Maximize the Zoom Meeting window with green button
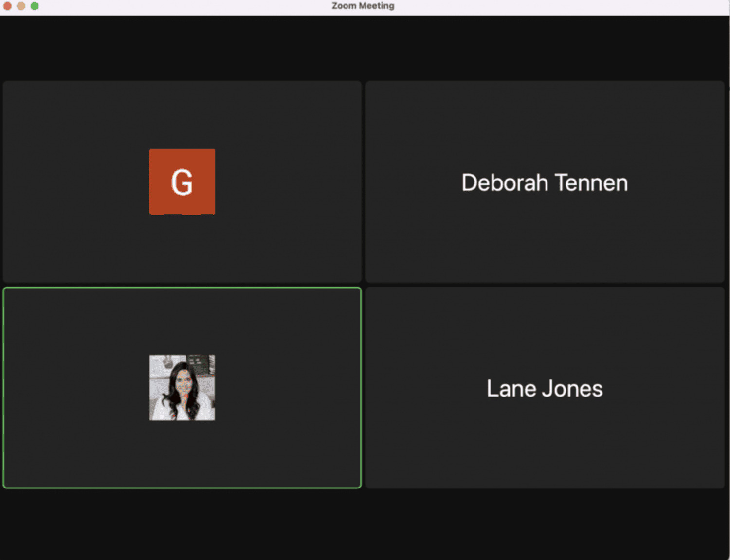 pyautogui.click(x=35, y=6)
